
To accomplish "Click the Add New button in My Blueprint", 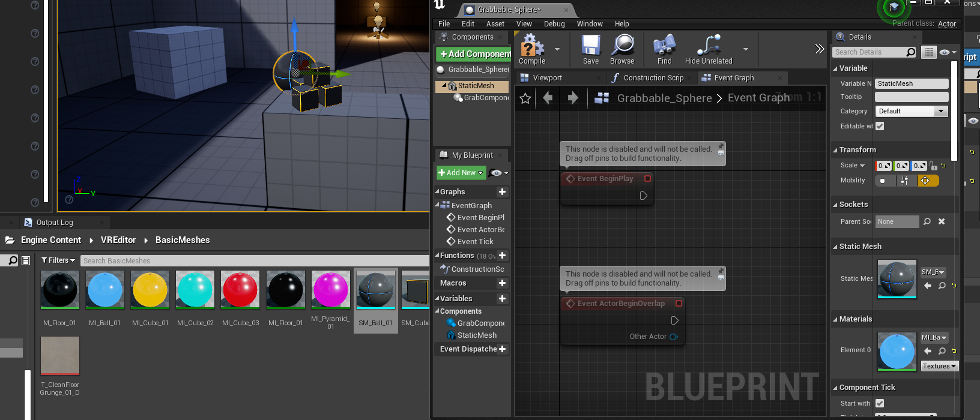I will tap(461, 173).
